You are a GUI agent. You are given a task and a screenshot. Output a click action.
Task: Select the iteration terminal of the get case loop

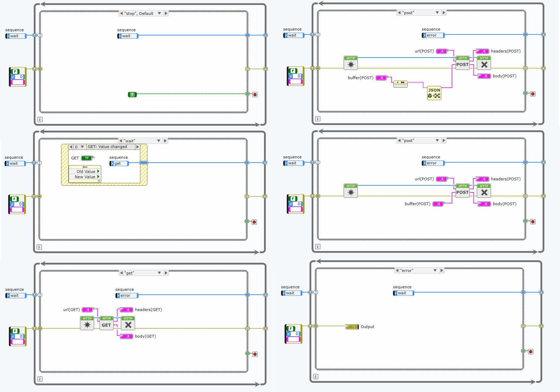[40, 379]
